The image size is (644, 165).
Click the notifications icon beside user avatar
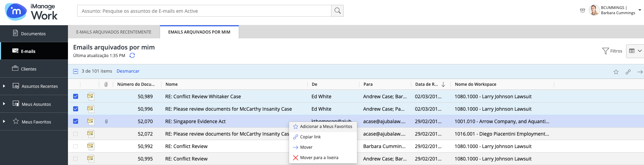tap(582, 10)
